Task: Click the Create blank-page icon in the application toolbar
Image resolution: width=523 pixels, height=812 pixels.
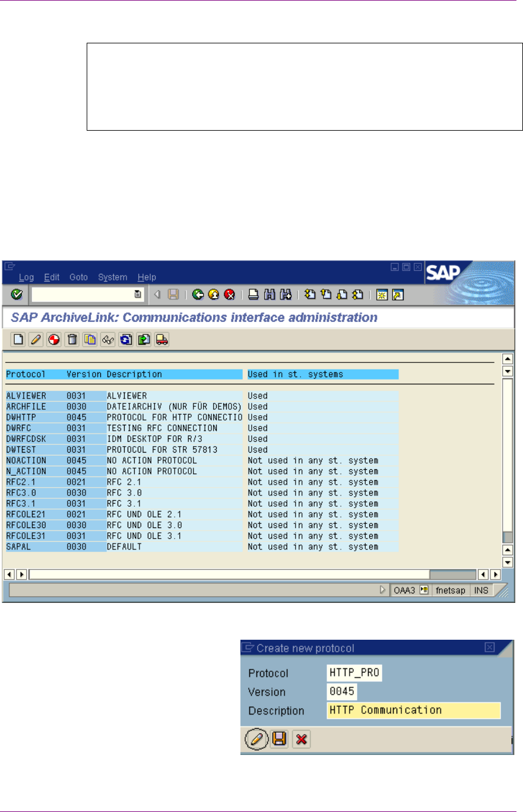Action: point(18,339)
